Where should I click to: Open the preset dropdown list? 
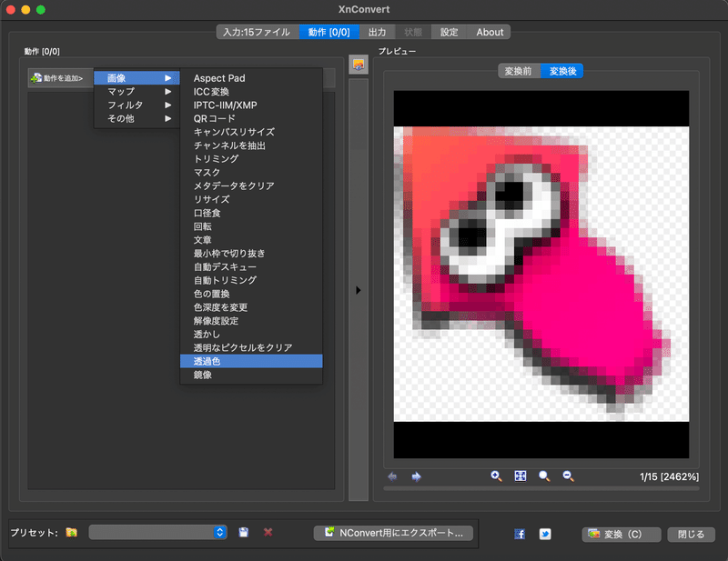coord(157,532)
